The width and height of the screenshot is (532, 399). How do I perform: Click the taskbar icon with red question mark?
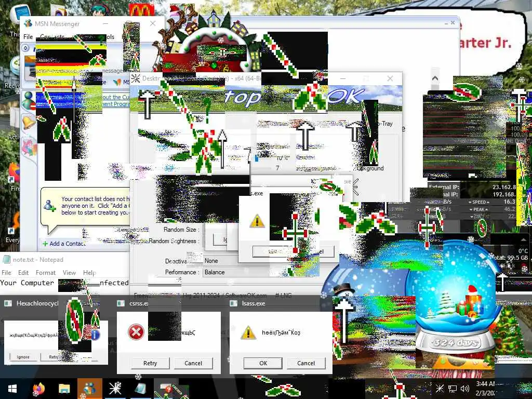pyautogui.click(x=166, y=389)
